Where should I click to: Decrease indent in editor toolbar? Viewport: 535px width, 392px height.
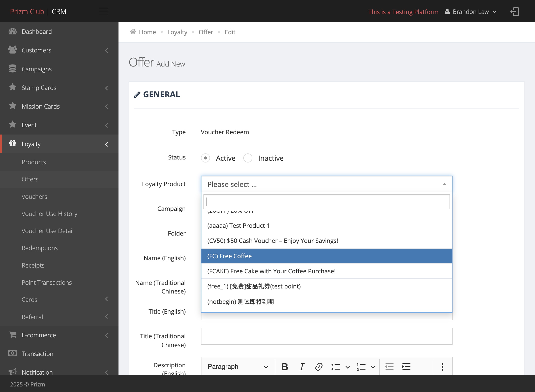pyautogui.click(x=389, y=367)
